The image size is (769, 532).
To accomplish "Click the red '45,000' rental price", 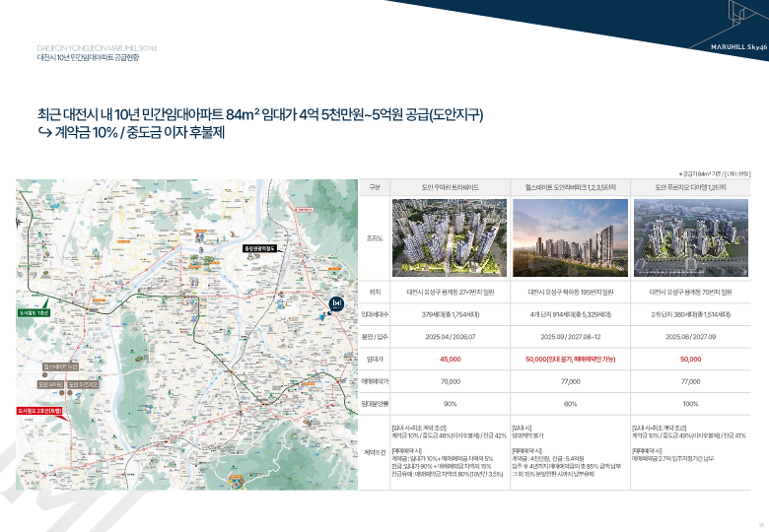I will (x=451, y=359).
